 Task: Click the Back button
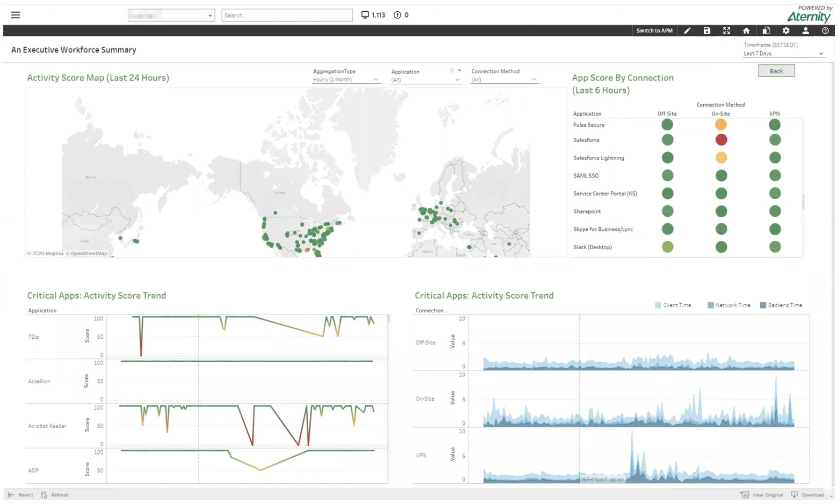point(776,71)
